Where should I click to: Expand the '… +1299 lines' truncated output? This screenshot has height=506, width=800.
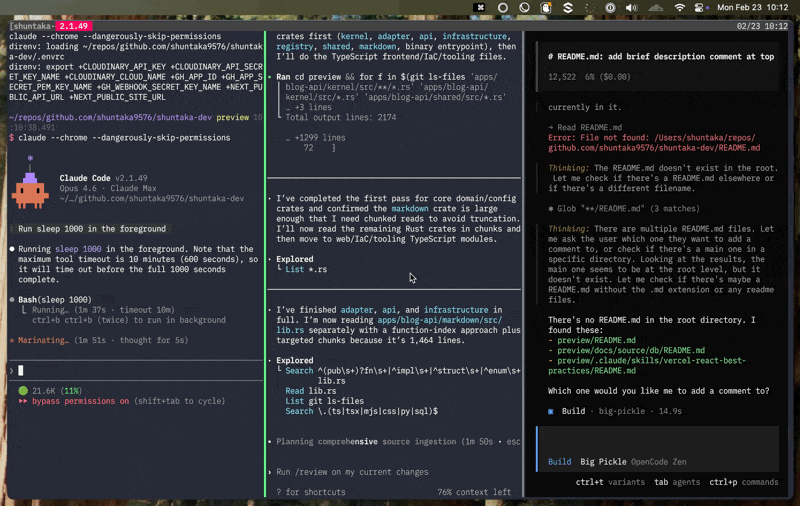pyautogui.click(x=316, y=138)
